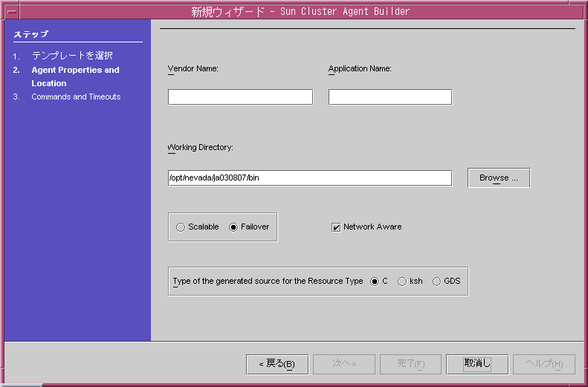Choose ksh as generated source type

click(410, 282)
